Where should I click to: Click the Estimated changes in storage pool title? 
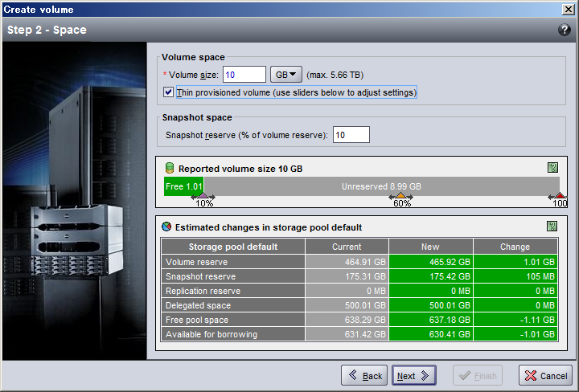click(269, 227)
